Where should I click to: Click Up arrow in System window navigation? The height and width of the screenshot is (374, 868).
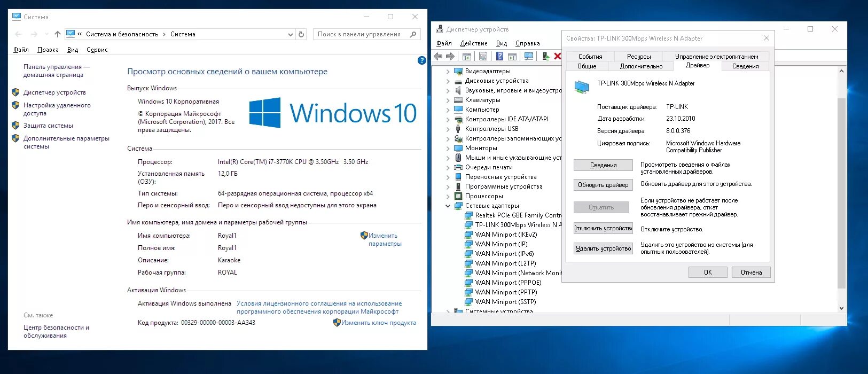pyautogui.click(x=58, y=34)
